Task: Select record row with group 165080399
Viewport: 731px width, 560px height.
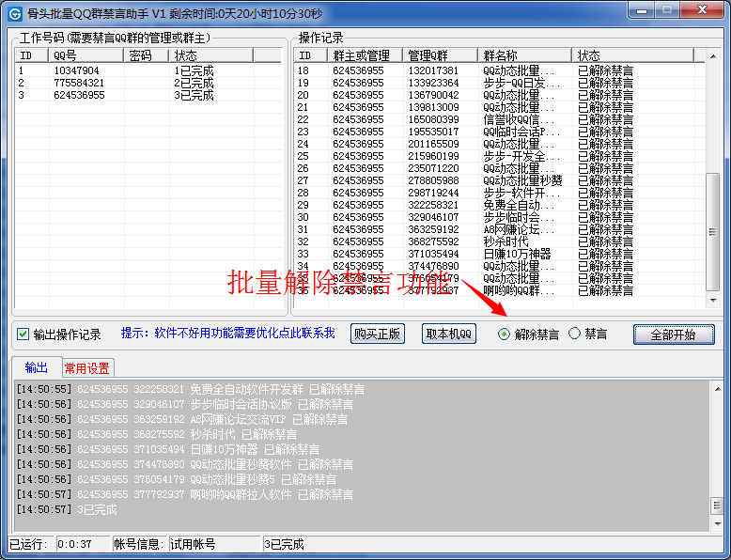Action: tap(500, 119)
